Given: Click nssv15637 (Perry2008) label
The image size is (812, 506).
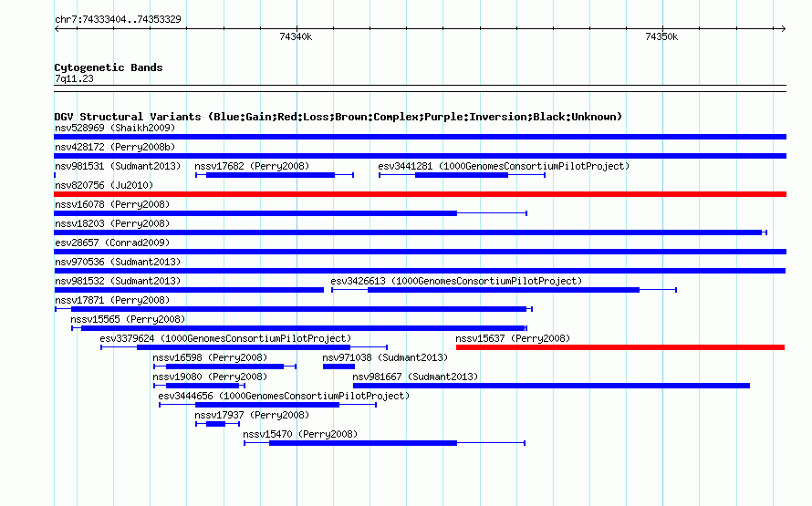Looking at the screenshot, I should point(513,338).
